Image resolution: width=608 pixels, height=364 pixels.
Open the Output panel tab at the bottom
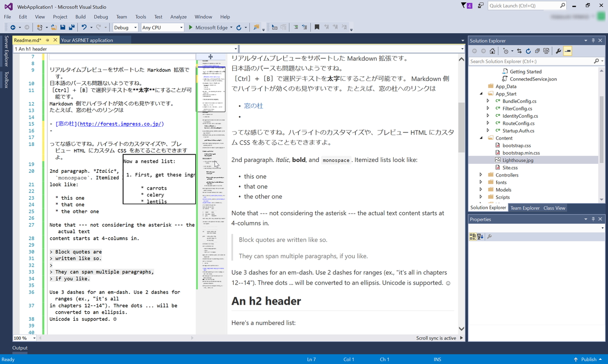(x=20, y=348)
